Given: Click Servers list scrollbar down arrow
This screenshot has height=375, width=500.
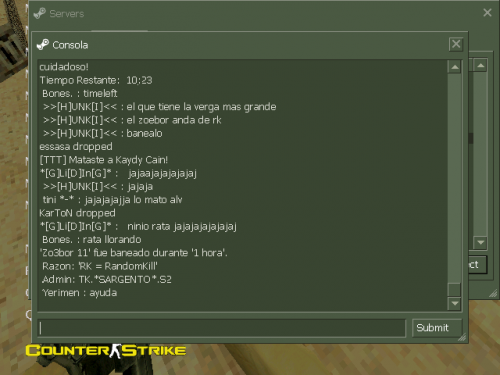Looking at the screenshot, I should tap(480, 242).
